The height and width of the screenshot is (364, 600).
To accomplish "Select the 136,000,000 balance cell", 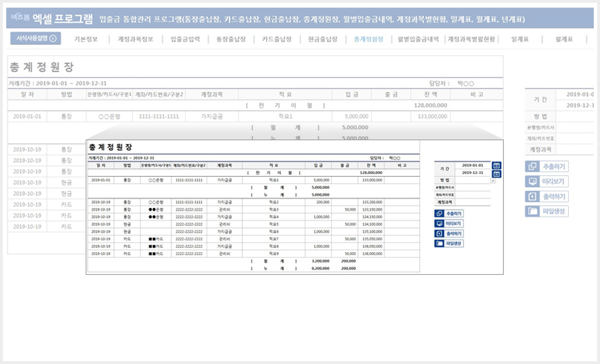I will (x=371, y=254).
